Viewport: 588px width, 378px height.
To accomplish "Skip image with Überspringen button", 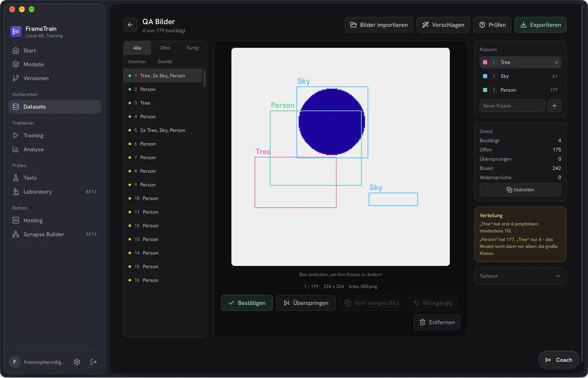I will [306, 303].
